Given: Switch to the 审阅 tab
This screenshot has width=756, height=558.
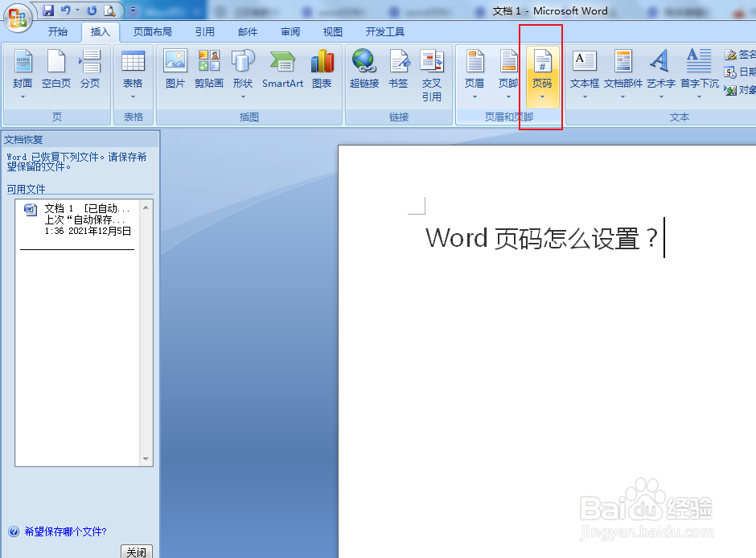Looking at the screenshot, I should point(290,32).
